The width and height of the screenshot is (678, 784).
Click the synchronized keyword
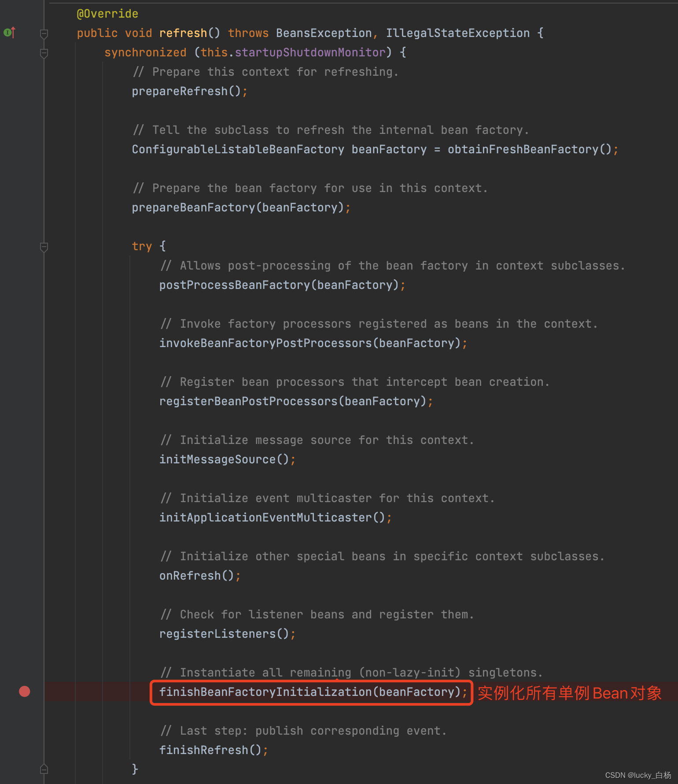pyautogui.click(x=145, y=52)
